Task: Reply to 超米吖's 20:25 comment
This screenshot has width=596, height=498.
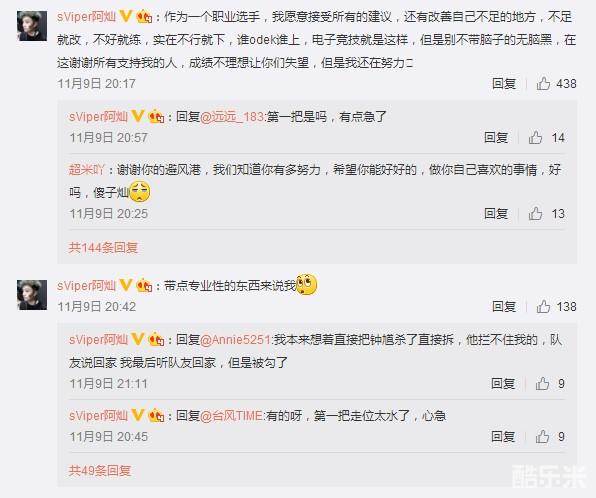Action: click(x=496, y=213)
